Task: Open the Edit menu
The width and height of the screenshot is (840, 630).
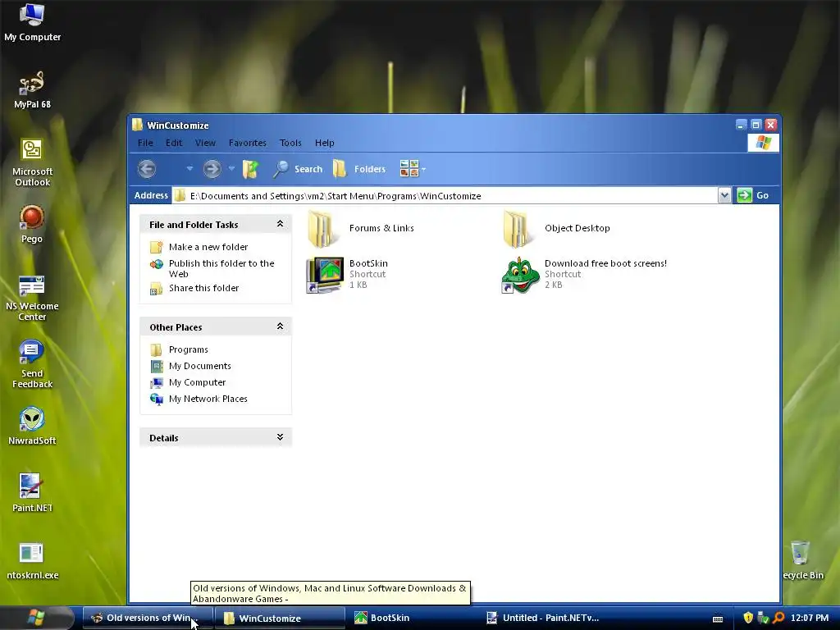Action: (x=174, y=143)
